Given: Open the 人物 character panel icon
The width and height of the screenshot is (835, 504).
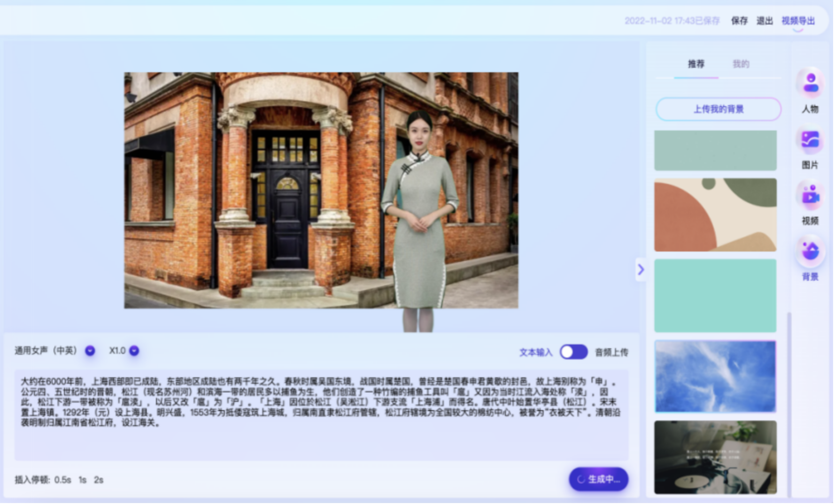Looking at the screenshot, I should coord(810,84).
